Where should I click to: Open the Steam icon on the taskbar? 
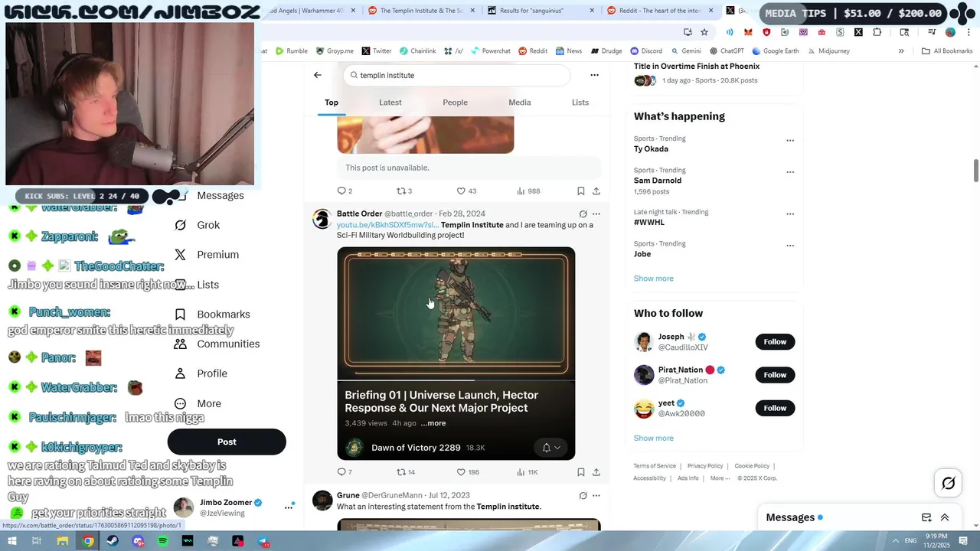(113, 541)
